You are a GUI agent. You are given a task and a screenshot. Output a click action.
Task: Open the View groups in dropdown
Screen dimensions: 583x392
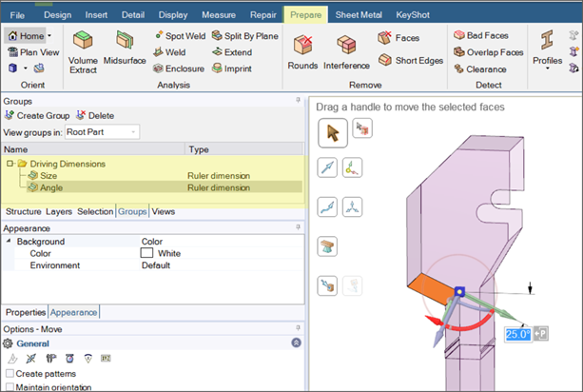coord(102,131)
